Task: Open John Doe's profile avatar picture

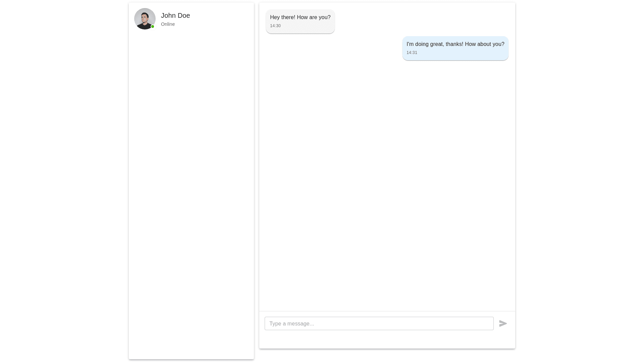Action: 145,18
